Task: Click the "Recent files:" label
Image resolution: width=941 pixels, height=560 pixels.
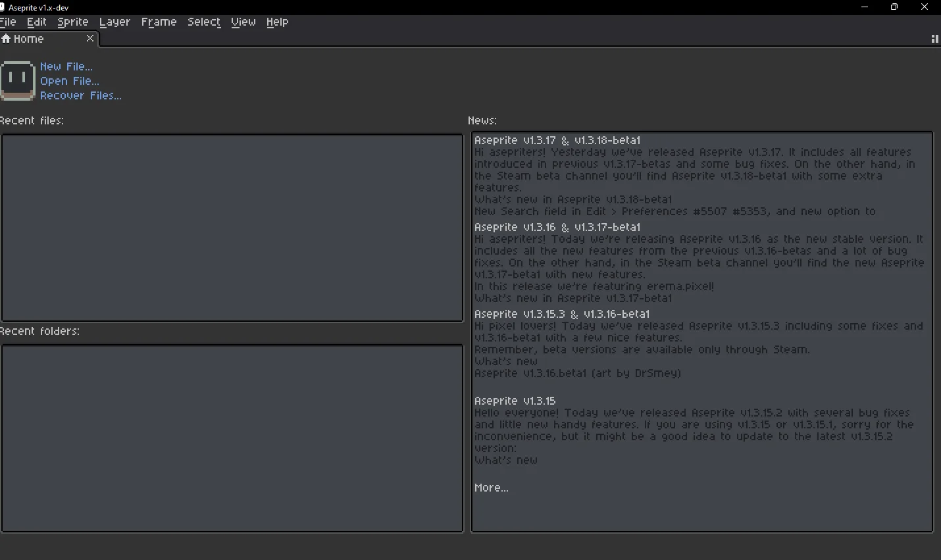Action: [x=32, y=120]
